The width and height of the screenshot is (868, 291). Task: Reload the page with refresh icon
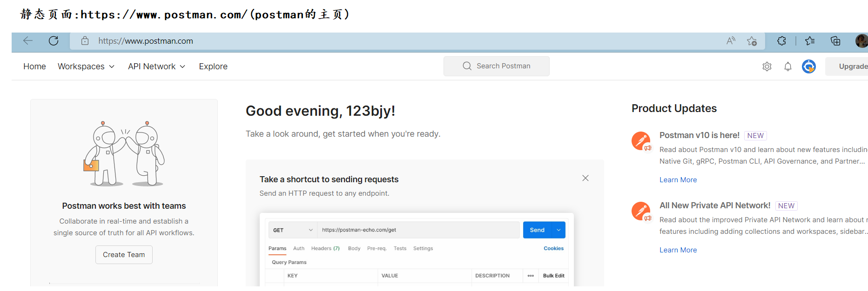pyautogui.click(x=54, y=41)
